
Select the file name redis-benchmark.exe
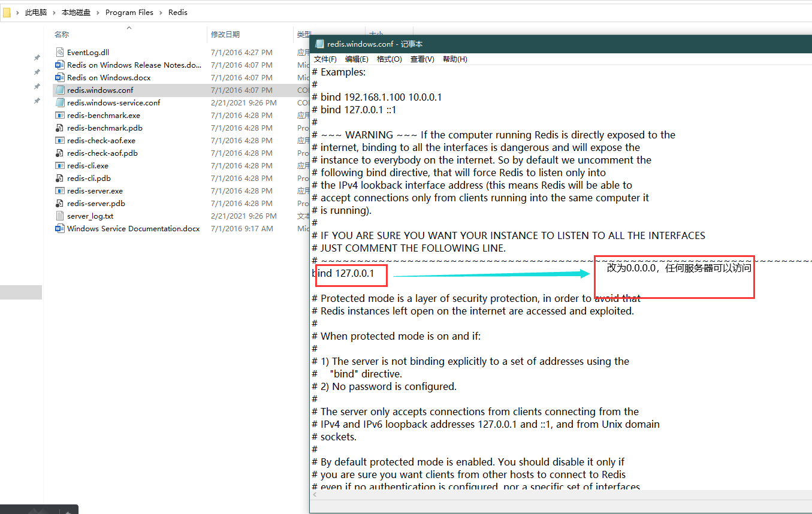[104, 115]
